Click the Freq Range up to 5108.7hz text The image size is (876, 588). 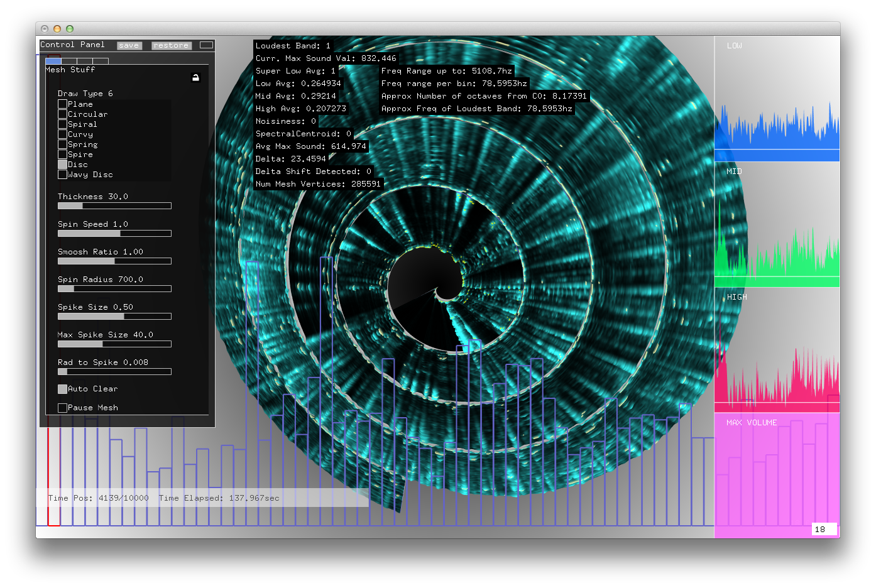[x=447, y=71]
